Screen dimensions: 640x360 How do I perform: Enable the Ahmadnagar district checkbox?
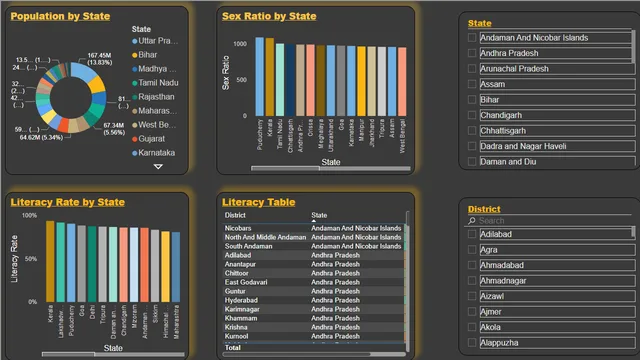(472, 281)
